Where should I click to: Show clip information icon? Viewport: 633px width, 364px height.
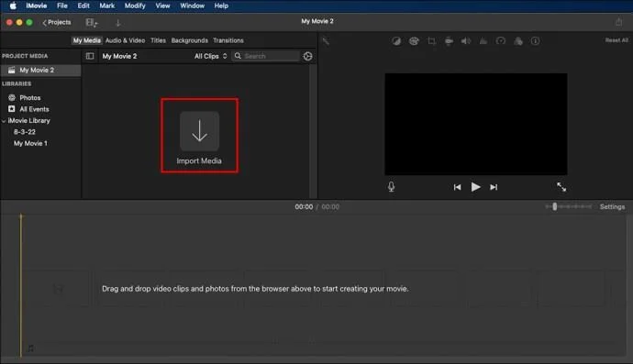coord(536,40)
